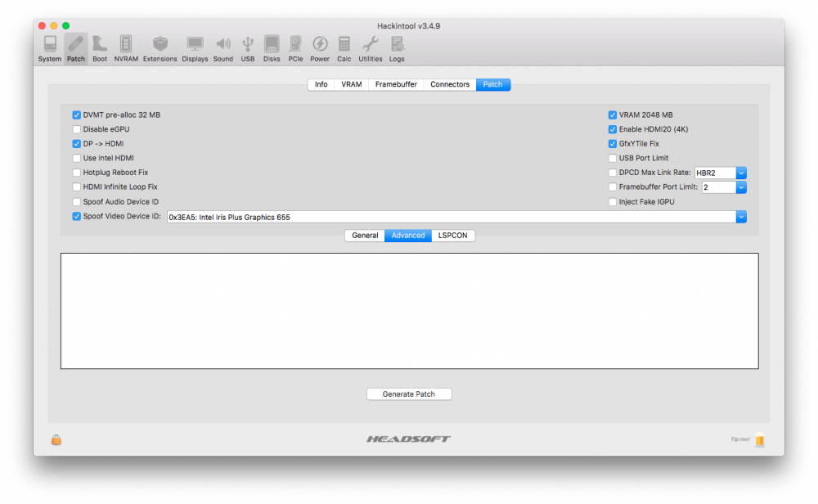This screenshot has height=504, width=818.
Task: Switch to the VRAM tab
Action: (x=352, y=84)
